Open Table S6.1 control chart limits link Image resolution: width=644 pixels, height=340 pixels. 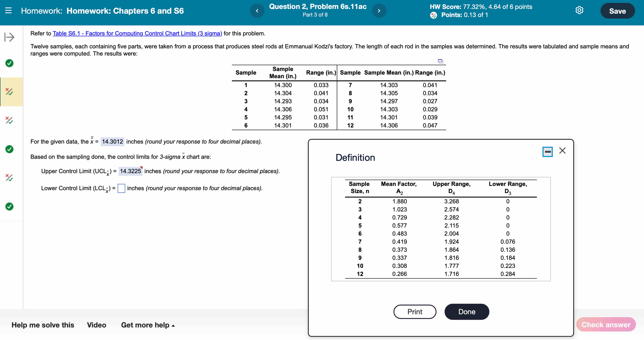137,33
